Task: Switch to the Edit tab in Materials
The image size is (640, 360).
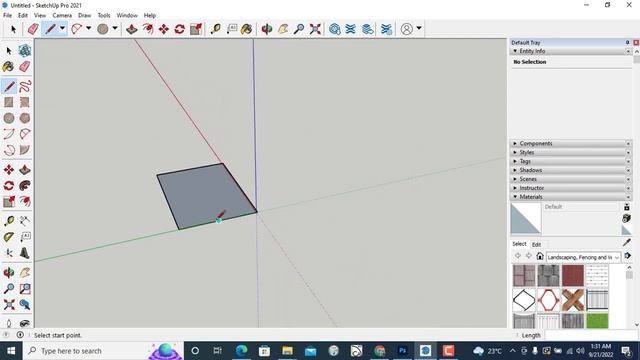Action: click(536, 244)
